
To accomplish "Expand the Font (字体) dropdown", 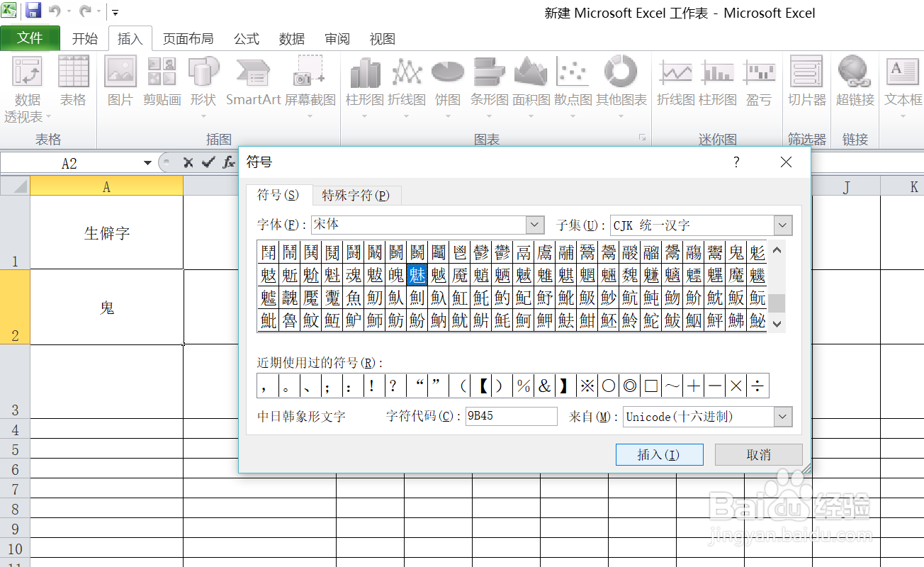I will (535, 225).
